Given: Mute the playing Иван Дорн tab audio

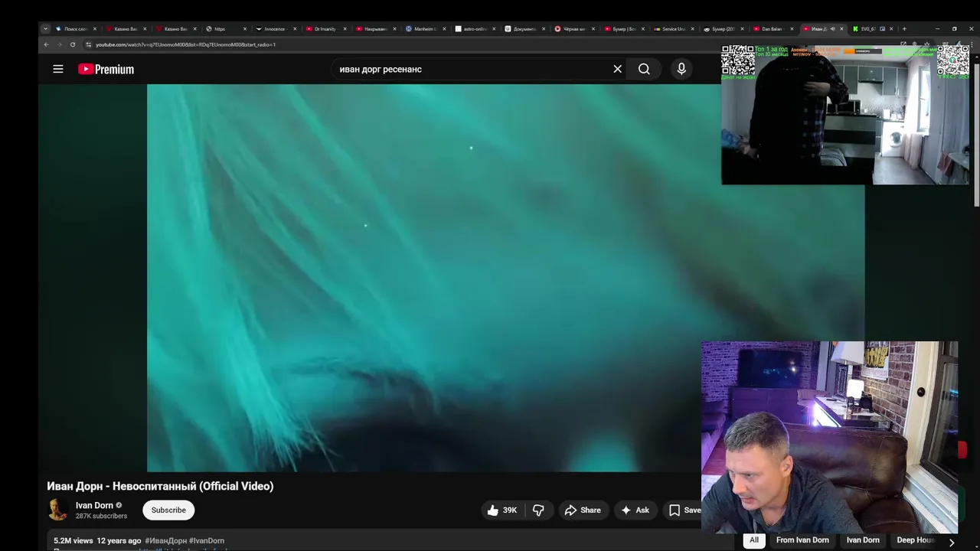Looking at the screenshot, I should tap(832, 29).
